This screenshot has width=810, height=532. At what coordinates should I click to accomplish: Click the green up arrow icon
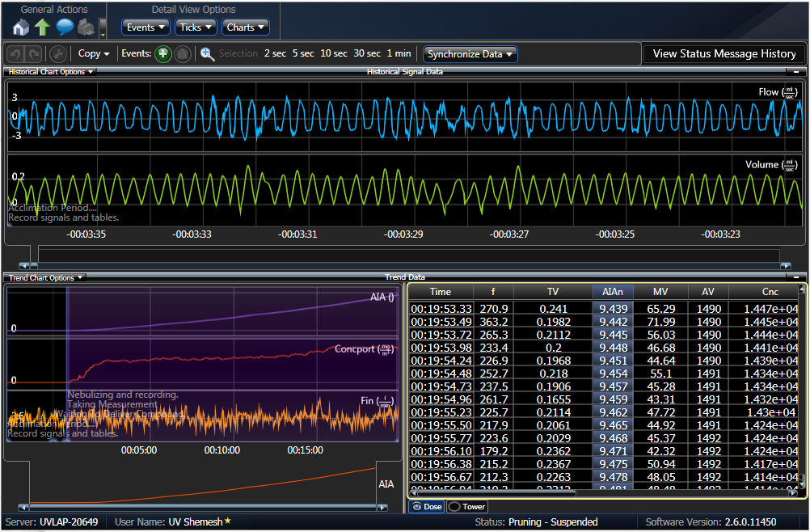pos(42,27)
